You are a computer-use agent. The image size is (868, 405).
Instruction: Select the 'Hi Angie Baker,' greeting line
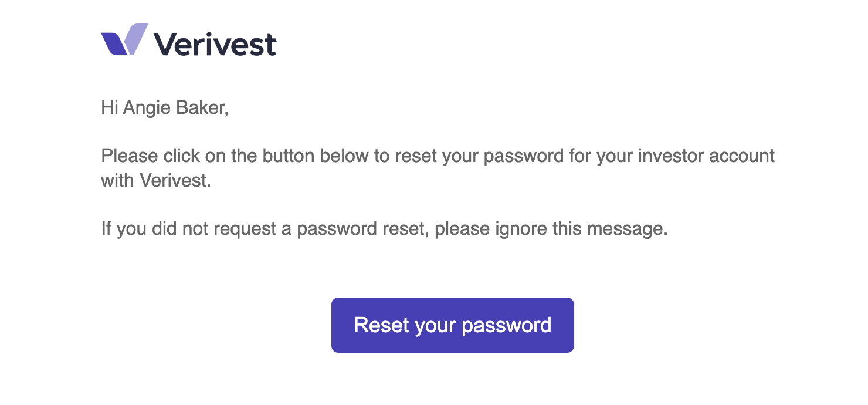coord(165,109)
